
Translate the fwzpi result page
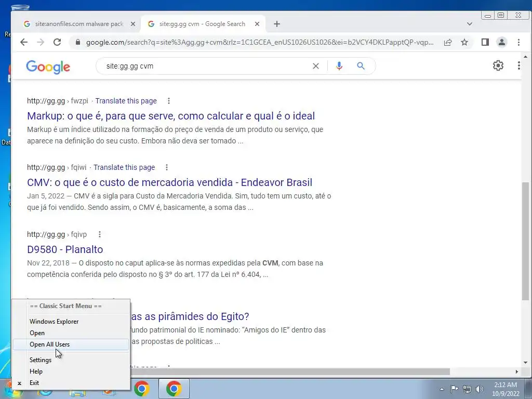point(126,101)
